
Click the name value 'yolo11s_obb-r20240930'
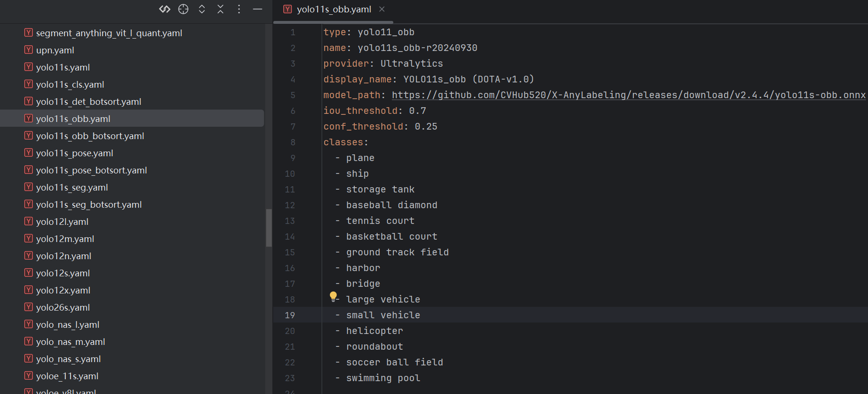click(x=418, y=48)
